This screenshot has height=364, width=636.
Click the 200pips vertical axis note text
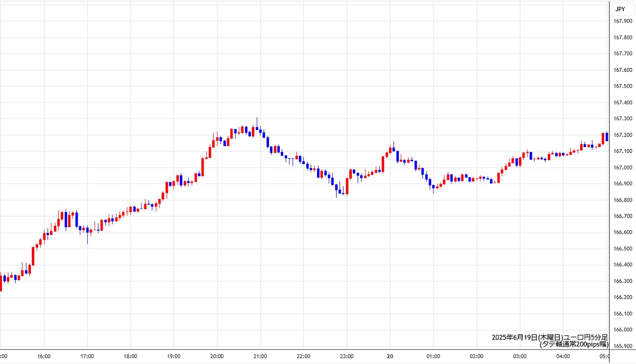click(x=573, y=344)
